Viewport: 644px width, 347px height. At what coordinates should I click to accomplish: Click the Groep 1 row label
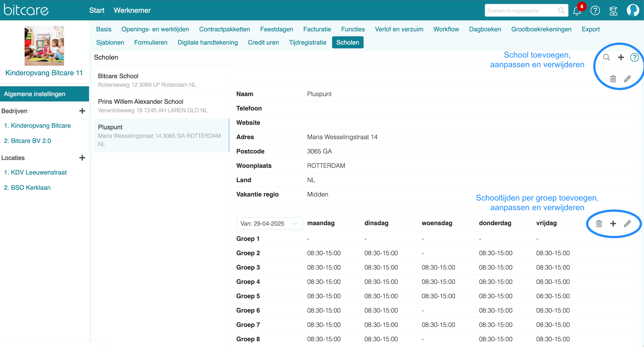point(248,239)
